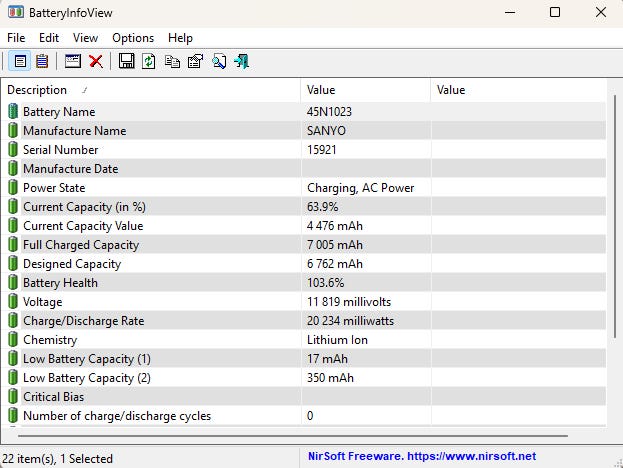The width and height of the screenshot is (623, 468).
Task: Select the Power State row label
Action: (54, 188)
